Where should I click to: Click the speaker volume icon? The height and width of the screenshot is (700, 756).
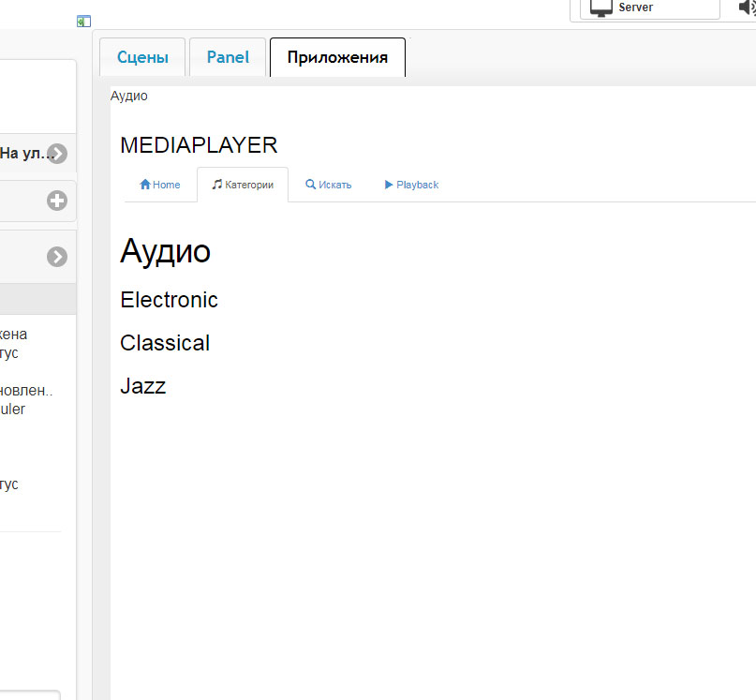click(747, 7)
